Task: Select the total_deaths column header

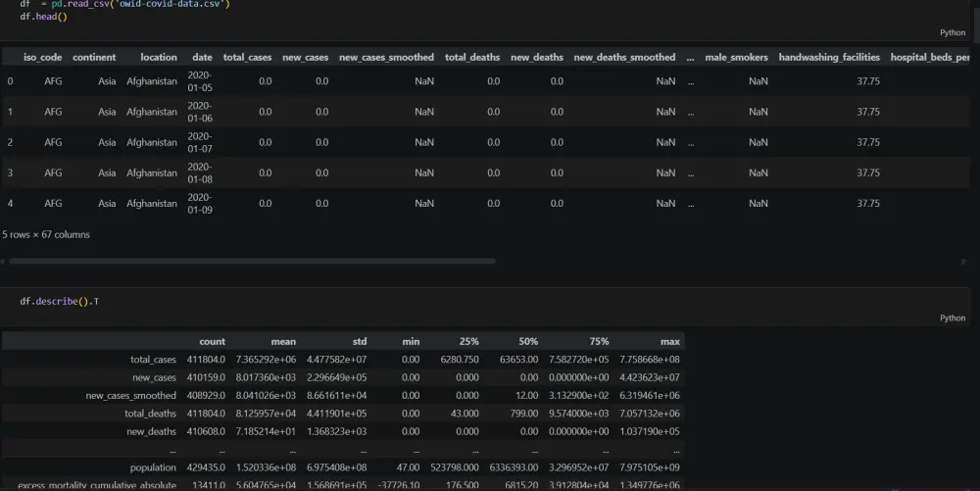Action: (472, 57)
